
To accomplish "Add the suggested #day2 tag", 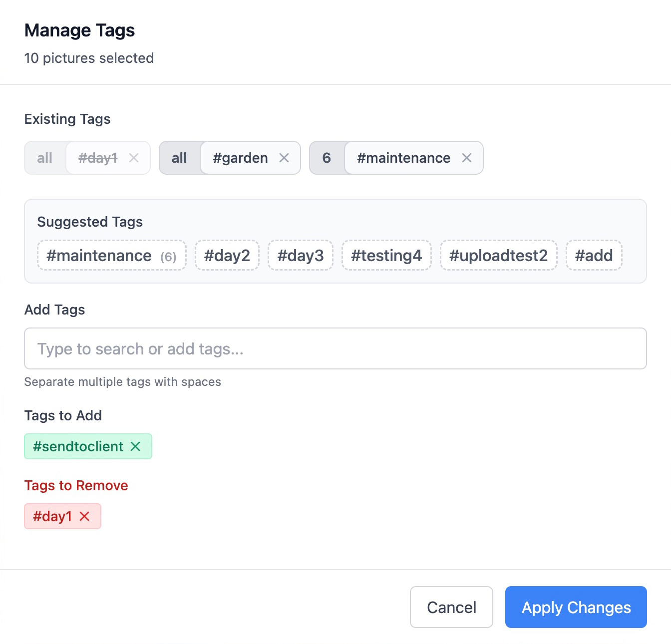I will (227, 255).
